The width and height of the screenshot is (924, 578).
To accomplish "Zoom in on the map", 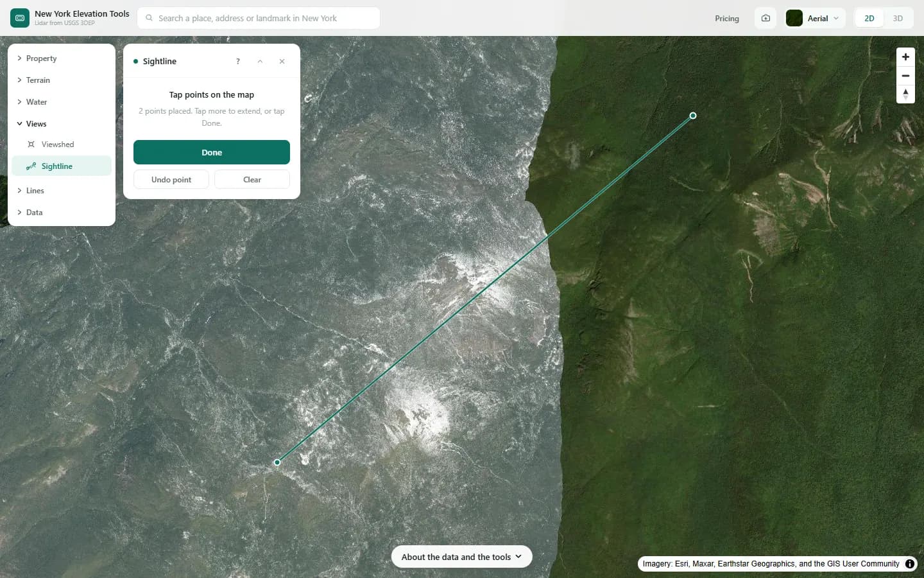I will [x=905, y=57].
